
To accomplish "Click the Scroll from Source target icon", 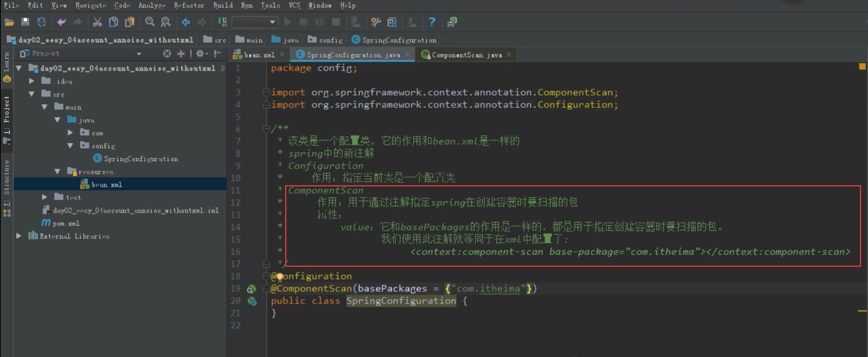I will (167, 54).
